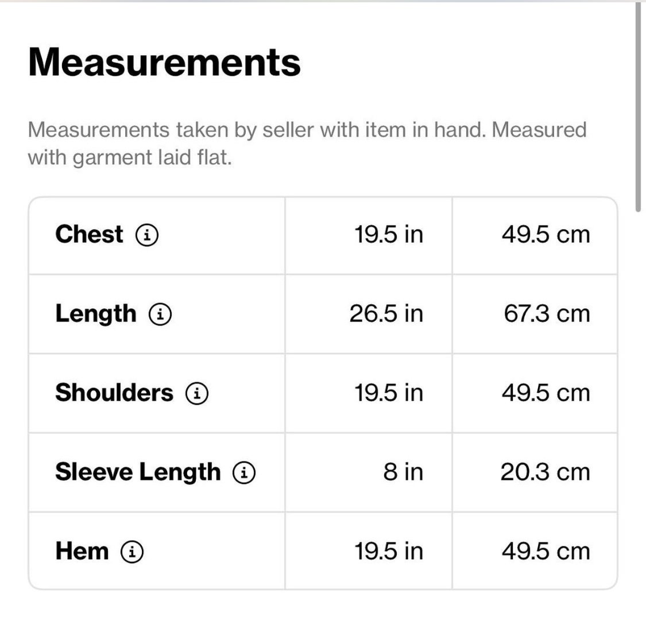Viewport: 646px width, 644px height.
Task: Click the Chest 19.5 in value
Action: [x=389, y=235]
